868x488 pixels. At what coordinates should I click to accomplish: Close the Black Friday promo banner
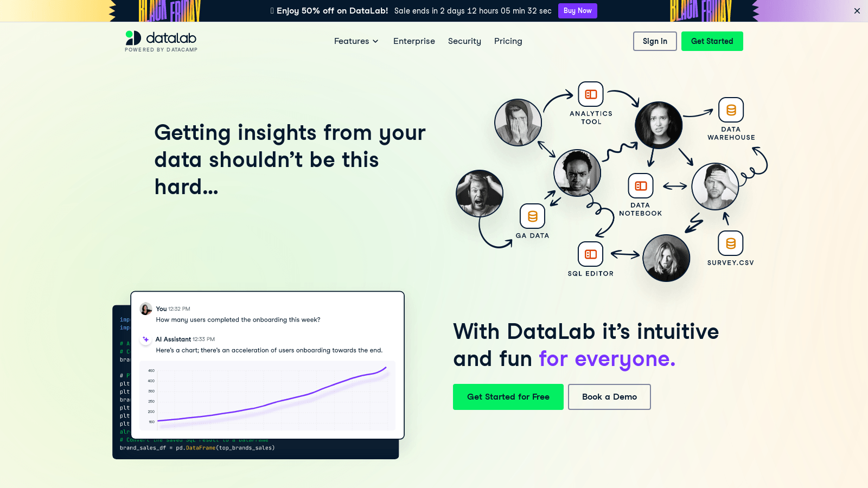pyautogui.click(x=857, y=11)
